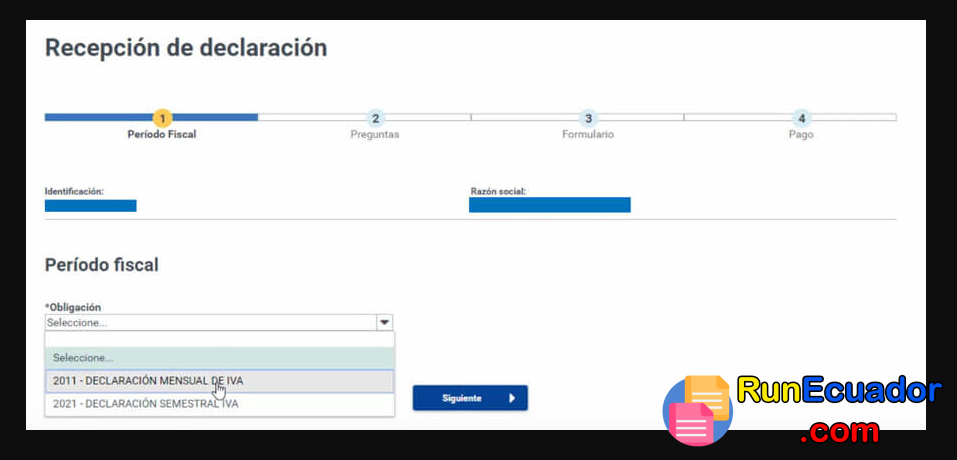Image resolution: width=957 pixels, height=460 pixels.
Task: Click the search box atop the dropdown list
Action: point(220,339)
